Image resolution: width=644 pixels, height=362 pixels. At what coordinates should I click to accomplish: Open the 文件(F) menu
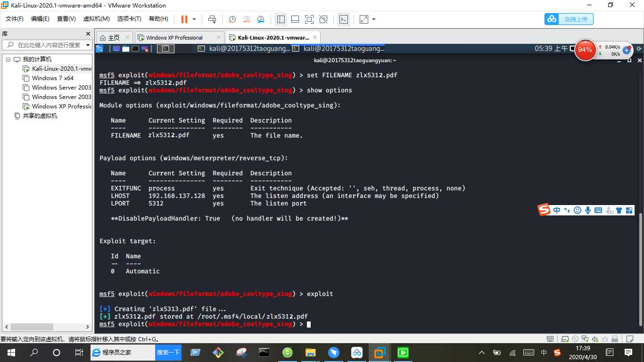click(x=15, y=19)
